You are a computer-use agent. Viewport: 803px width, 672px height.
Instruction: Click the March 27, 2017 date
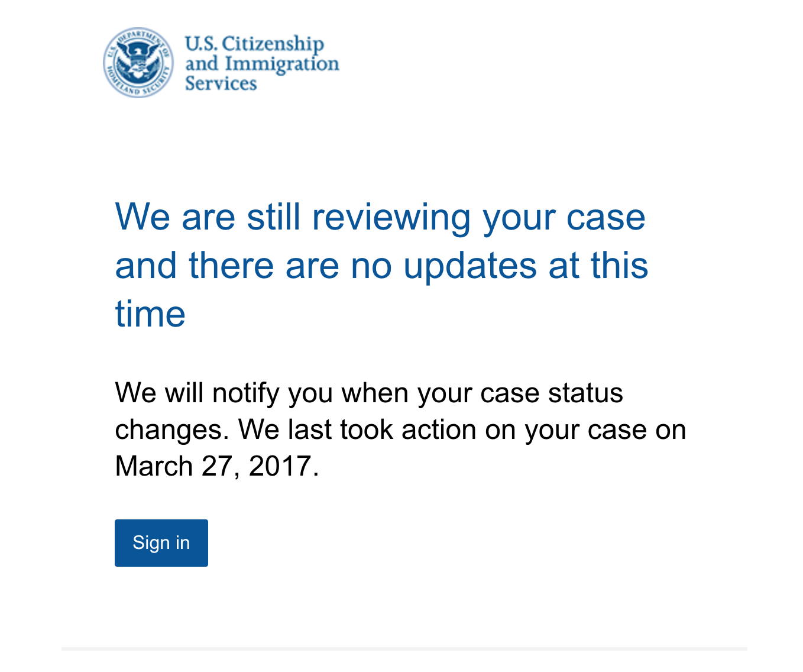click(217, 466)
